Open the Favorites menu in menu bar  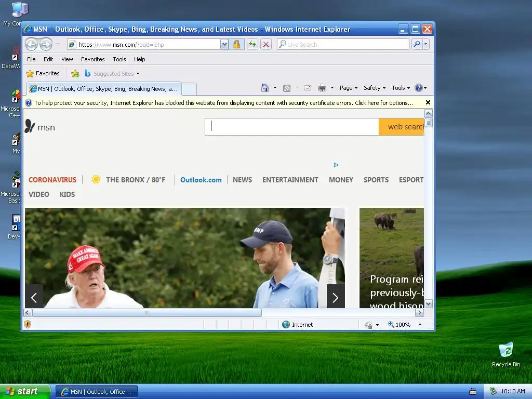92,59
